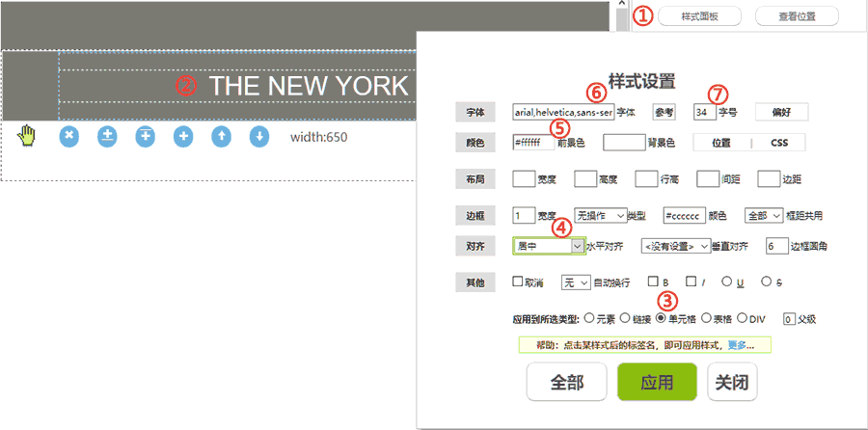The height and width of the screenshot is (430, 868).
Task: Switch to the CSS tab
Action: coord(779,143)
